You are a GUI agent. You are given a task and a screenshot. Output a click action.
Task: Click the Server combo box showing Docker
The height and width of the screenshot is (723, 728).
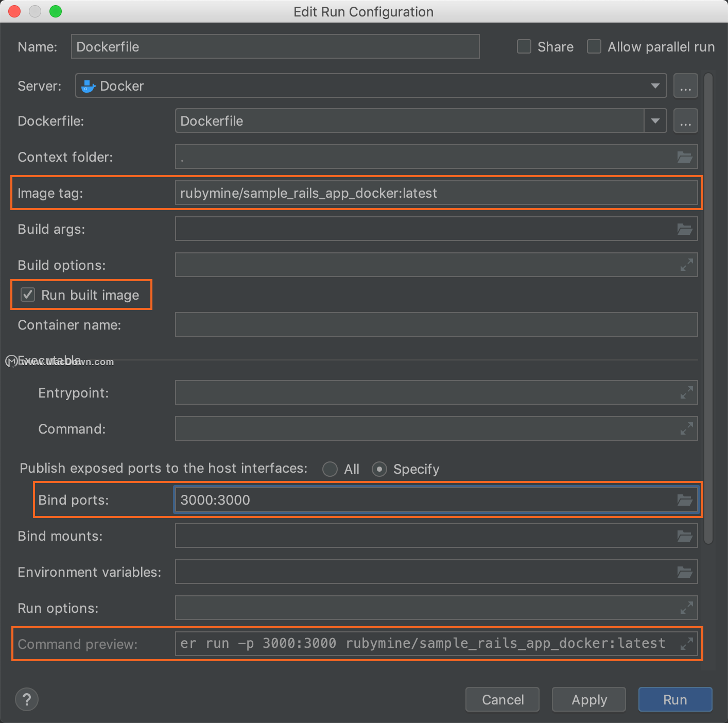click(x=371, y=86)
